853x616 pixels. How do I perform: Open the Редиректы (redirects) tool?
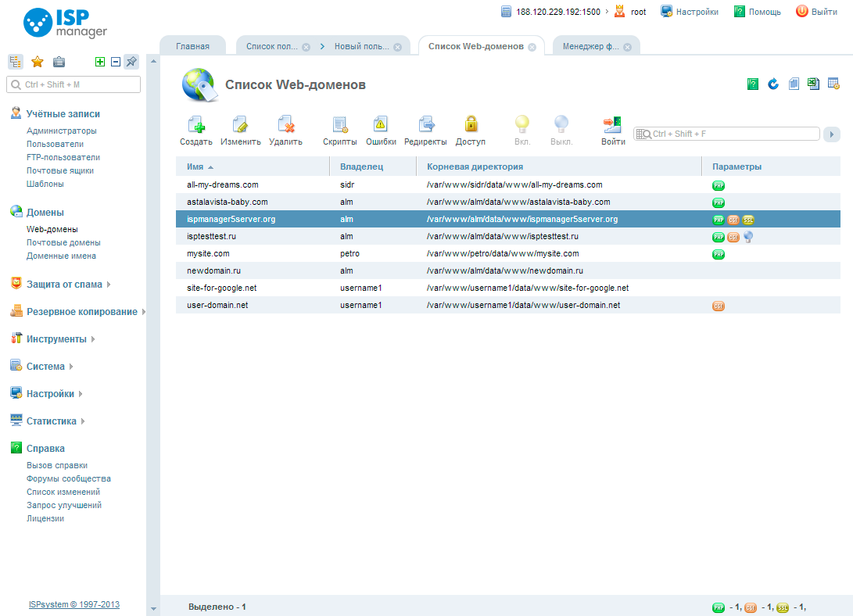coord(426,124)
